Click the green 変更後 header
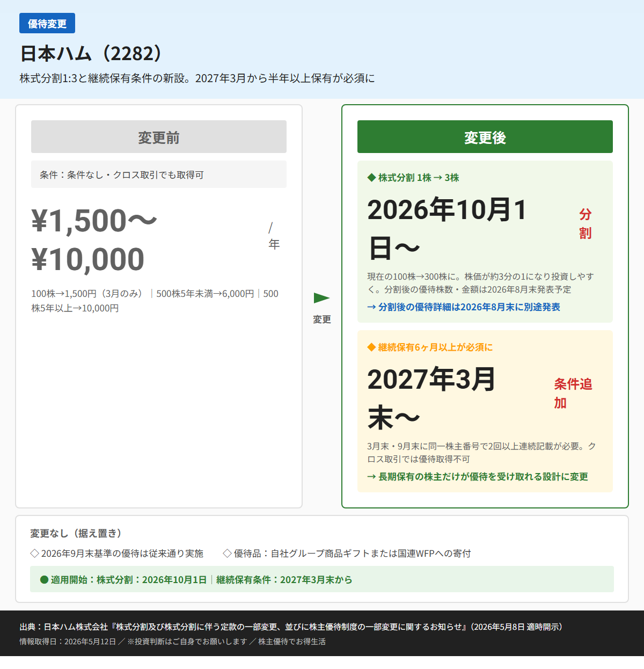 coord(485,137)
